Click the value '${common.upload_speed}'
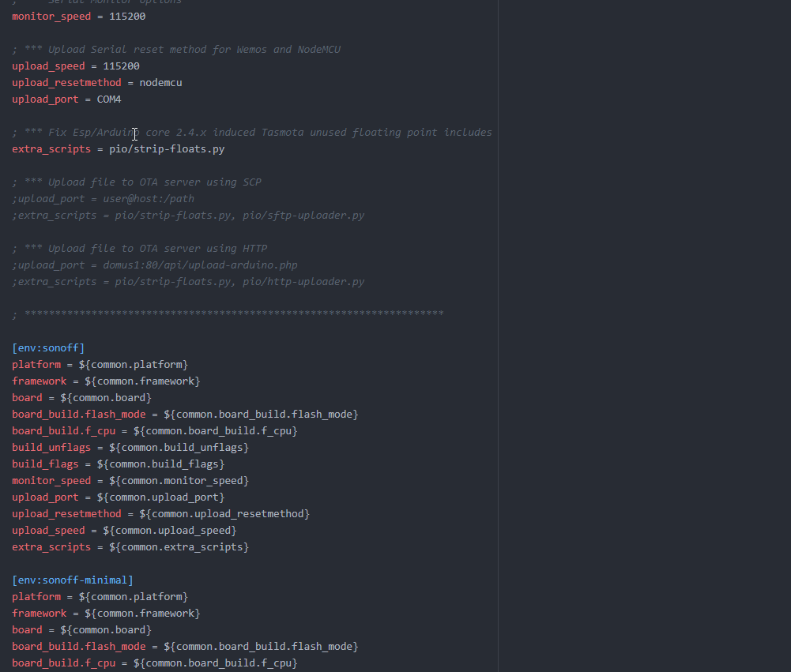This screenshot has width=791, height=672. click(170, 531)
